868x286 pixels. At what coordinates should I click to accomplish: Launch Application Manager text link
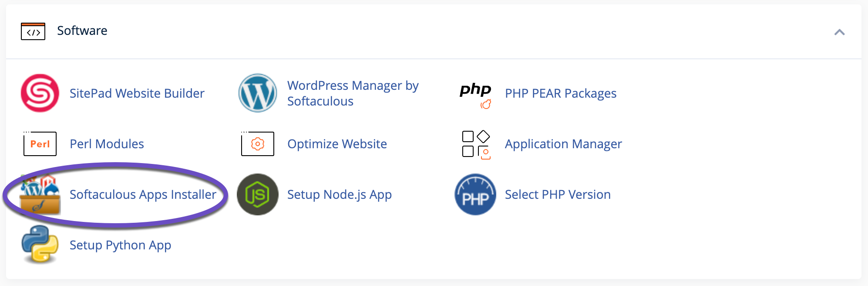coord(563,144)
